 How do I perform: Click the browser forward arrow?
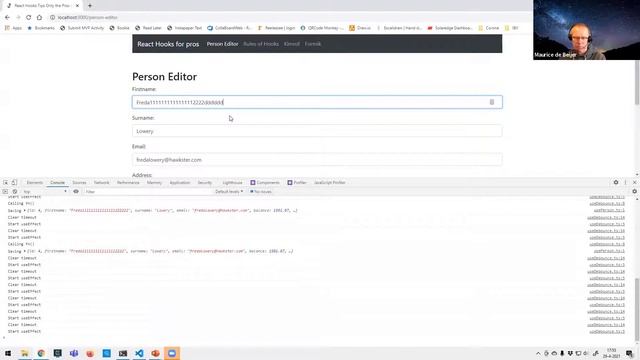tap(18, 18)
